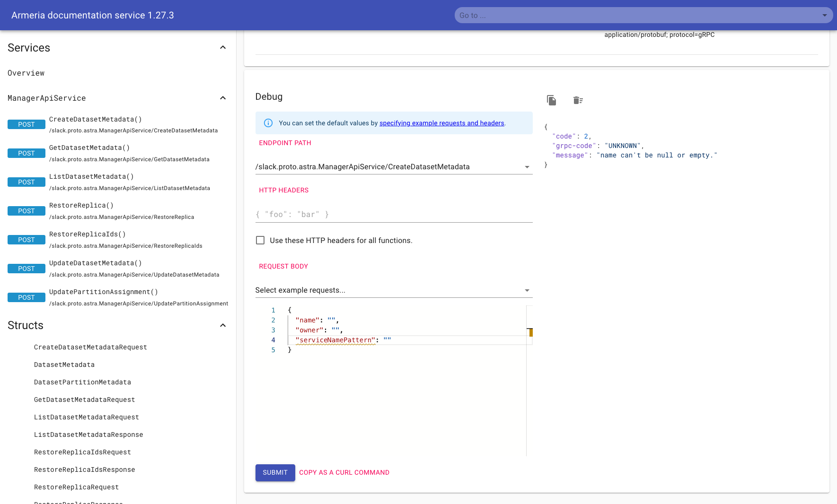Open CreateDatasetMetadataRequest struct
Image resolution: width=837 pixels, height=504 pixels.
coord(90,347)
